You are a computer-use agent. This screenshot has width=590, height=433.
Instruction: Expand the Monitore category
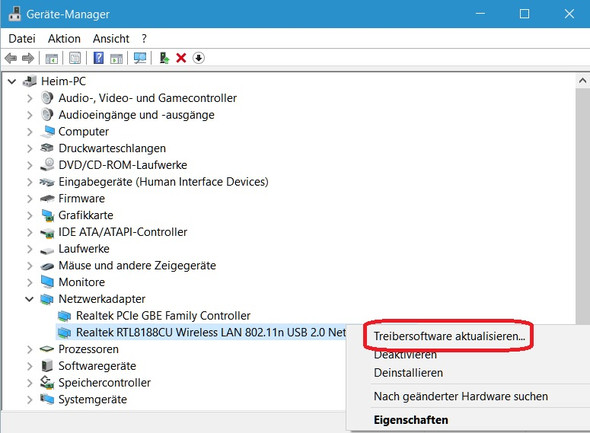click(29, 282)
